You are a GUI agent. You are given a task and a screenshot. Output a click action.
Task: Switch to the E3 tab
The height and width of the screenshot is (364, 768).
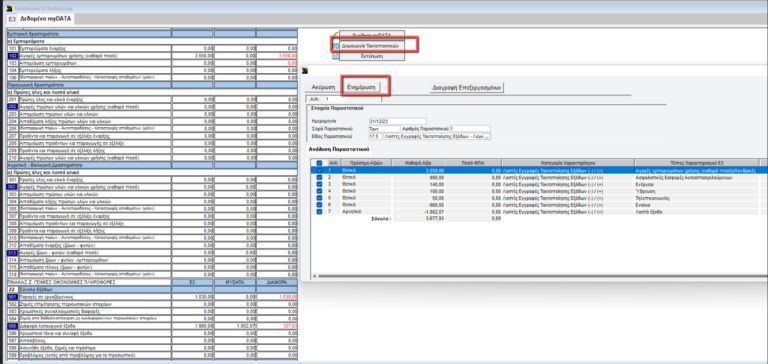pos(12,19)
